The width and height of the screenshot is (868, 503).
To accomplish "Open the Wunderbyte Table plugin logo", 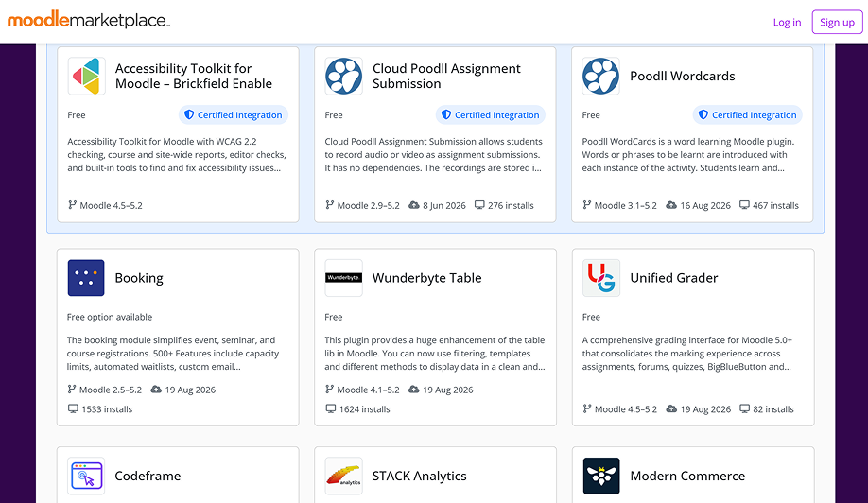I will pyautogui.click(x=344, y=278).
